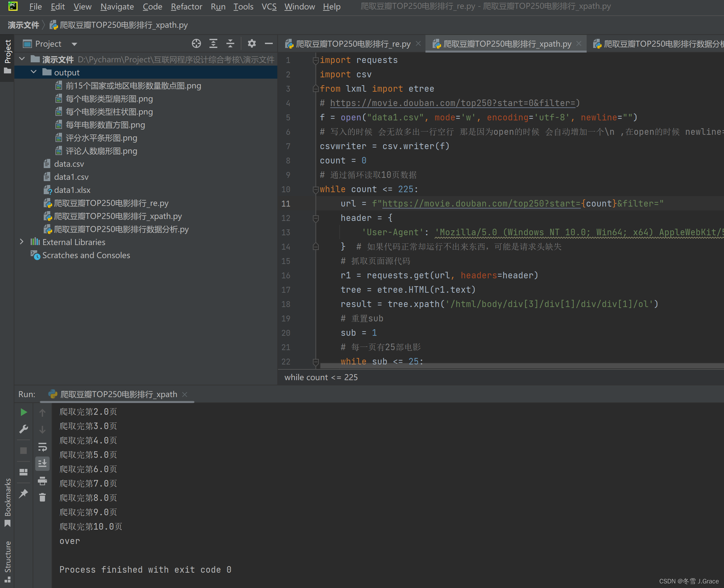Open run configuration settings with the wrench icon
Image resolution: width=724 pixels, height=588 pixels.
pyautogui.click(x=24, y=429)
